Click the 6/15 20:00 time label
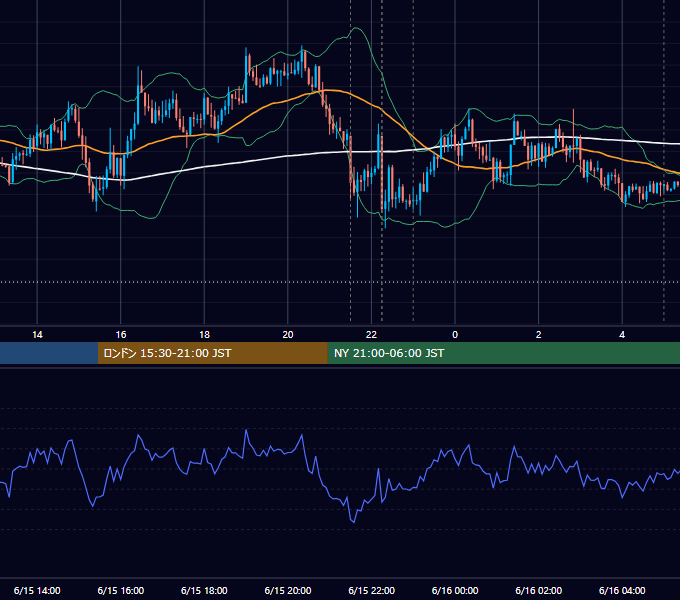Viewport: 680px width, 600px height. [288, 590]
